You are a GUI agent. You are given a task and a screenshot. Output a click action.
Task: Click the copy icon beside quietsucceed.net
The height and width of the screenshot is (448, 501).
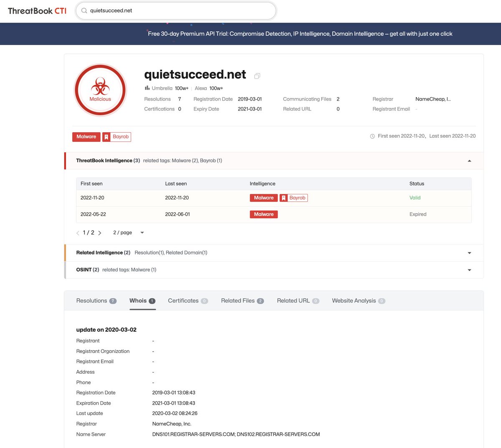(257, 76)
